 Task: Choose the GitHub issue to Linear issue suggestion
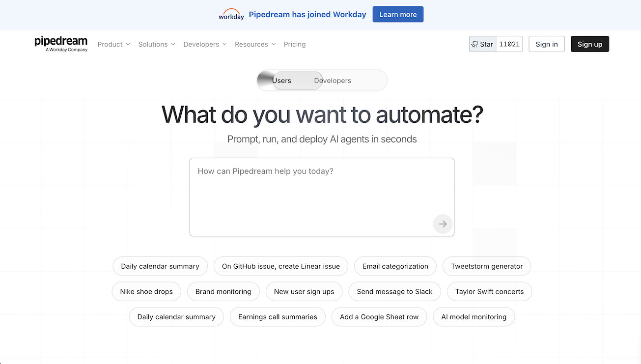point(280,266)
